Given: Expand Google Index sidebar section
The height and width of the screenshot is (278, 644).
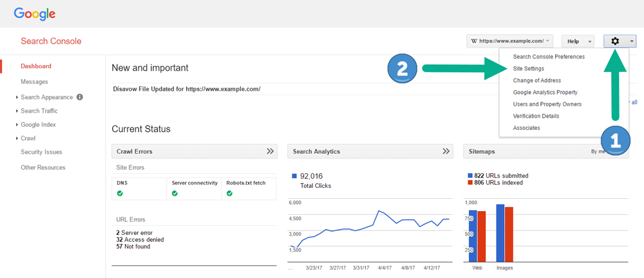Looking at the screenshot, I should click(x=17, y=124).
